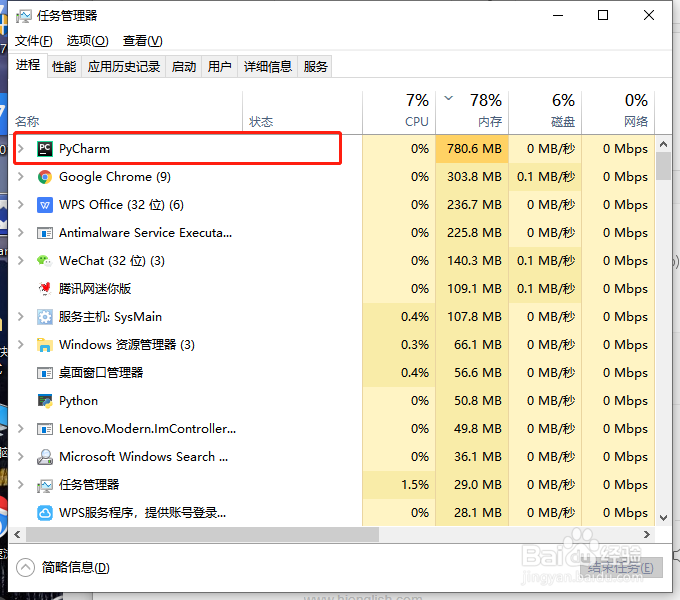The height and width of the screenshot is (600, 680).
Task: Select the WPS服务程序 process name
Action: pyautogui.click(x=143, y=513)
